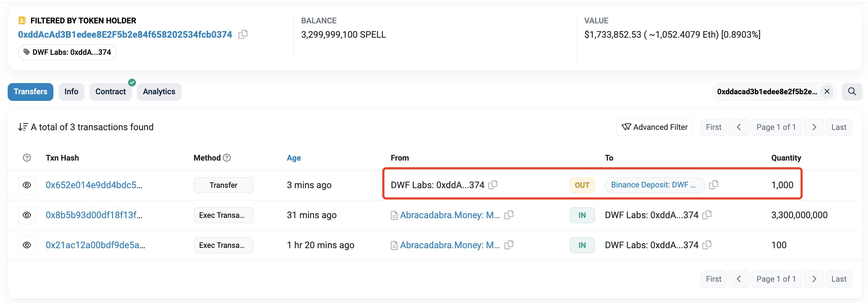The height and width of the screenshot is (303, 868).
Task: Toggle eye preview for 0x652e014e9dd4bdc5 transaction
Action: click(x=27, y=185)
